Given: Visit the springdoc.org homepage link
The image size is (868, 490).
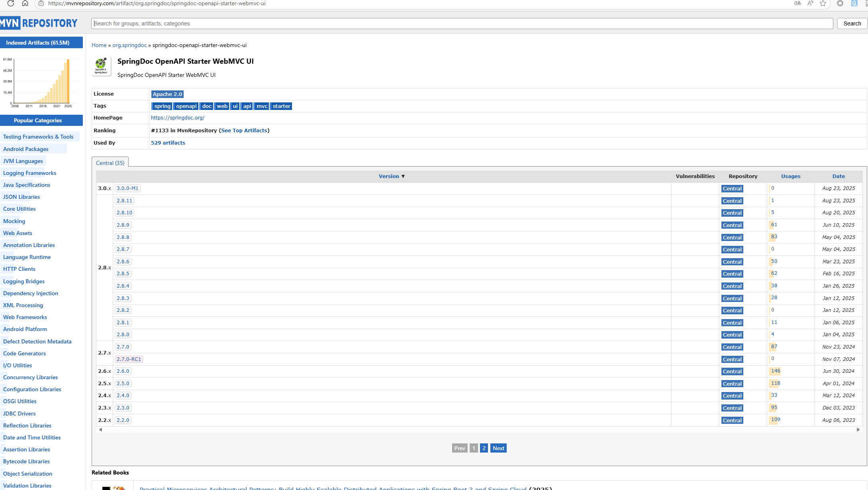Looking at the screenshot, I should pyautogui.click(x=178, y=118).
